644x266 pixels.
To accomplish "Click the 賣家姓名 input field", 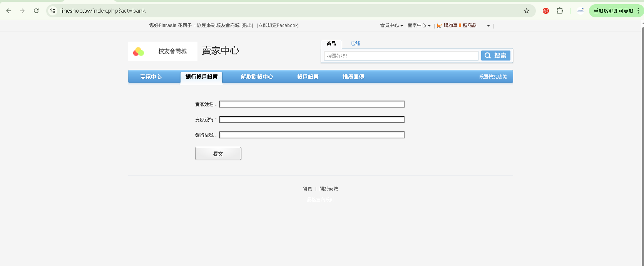I will pyautogui.click(x=312, y=104).
